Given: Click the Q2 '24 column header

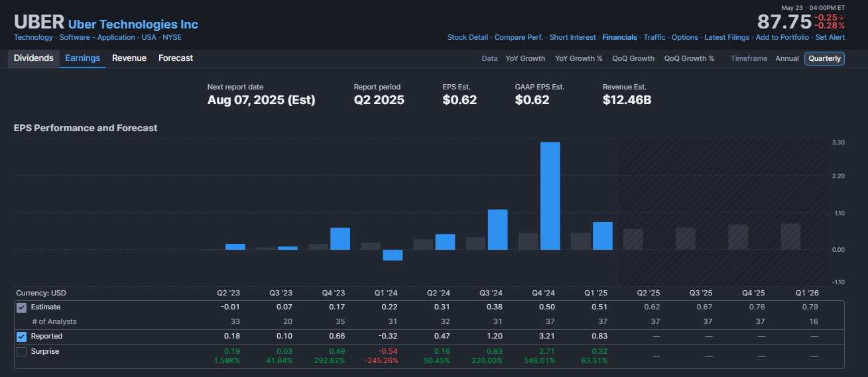Looking at the screenshot, I should click(x=438, y=293).
